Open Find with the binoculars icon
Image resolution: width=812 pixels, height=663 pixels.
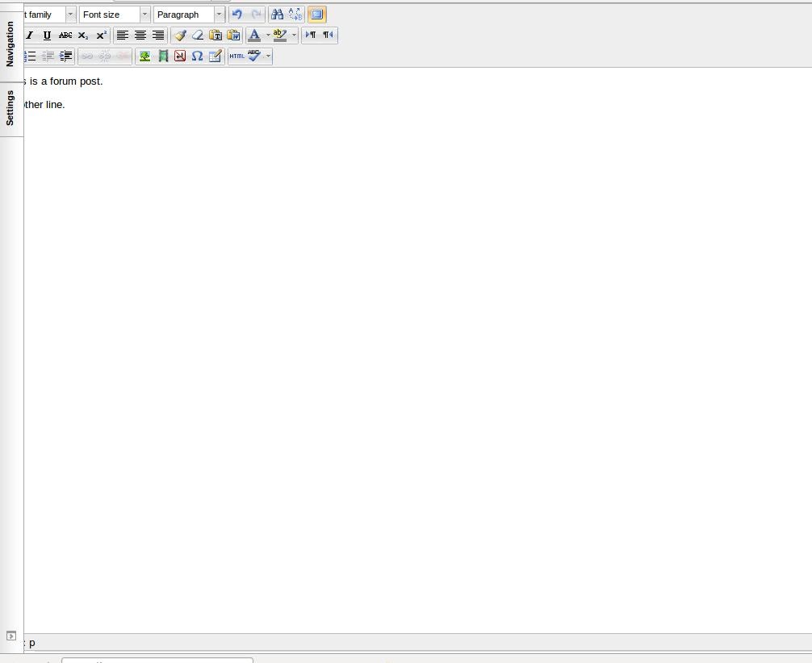[277, 15]
